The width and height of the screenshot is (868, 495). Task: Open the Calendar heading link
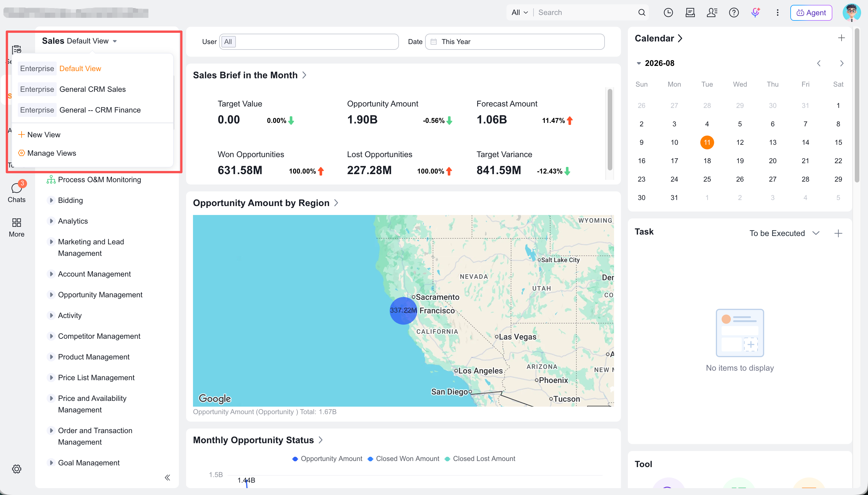(x=658, y=38)
